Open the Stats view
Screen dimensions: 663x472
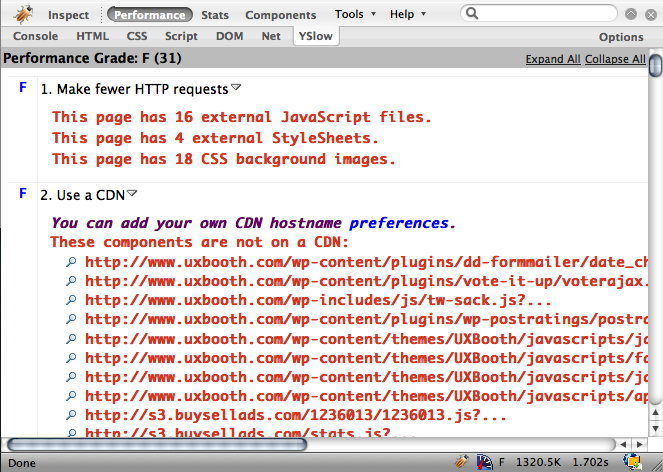pyautogui.click(x=215, y=15)
